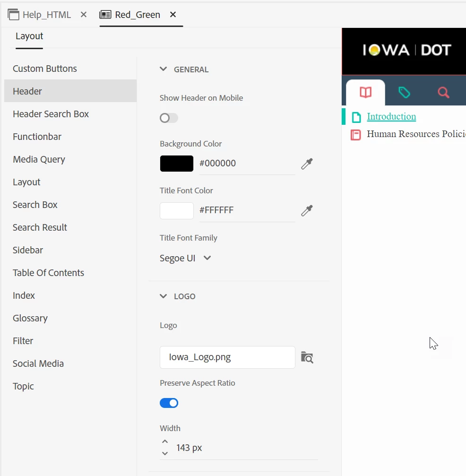
Task: Edit the #FFFFFF title font hex field
Action: tap(247, 210)
